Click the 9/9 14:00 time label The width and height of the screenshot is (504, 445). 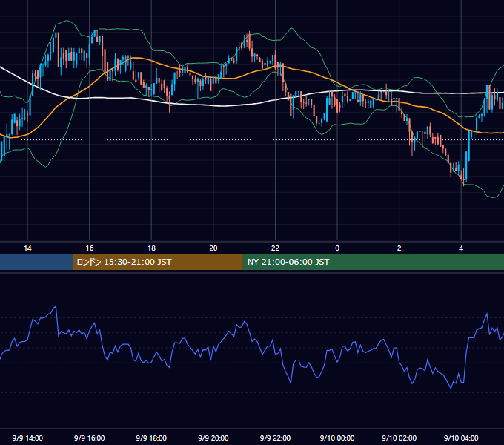27,438
